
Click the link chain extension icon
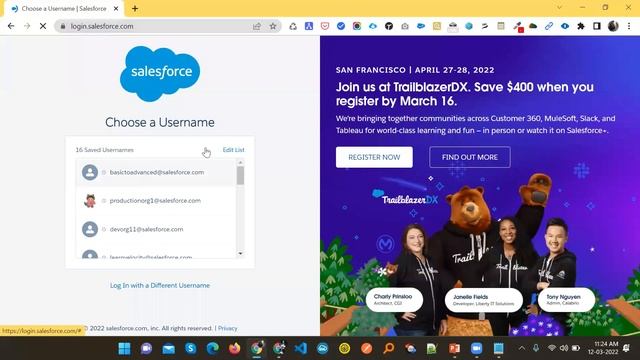pyautogui.click(x=549, y=26)
